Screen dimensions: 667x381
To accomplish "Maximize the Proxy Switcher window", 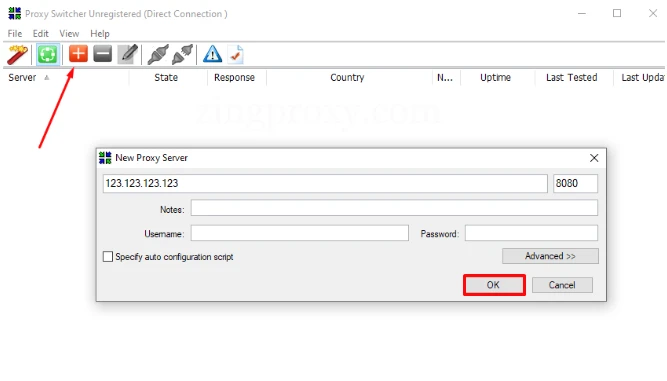I will [x=617, y=13].
